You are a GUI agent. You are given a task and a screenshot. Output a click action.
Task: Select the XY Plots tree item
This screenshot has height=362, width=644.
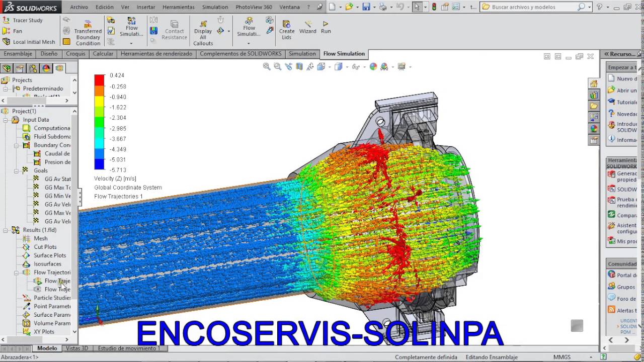(x=38, y=332)
